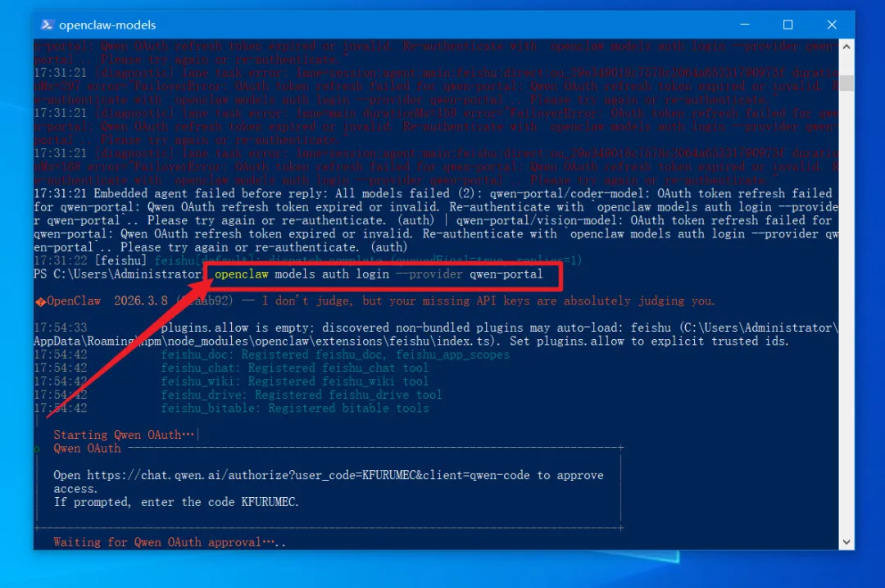
Task: Click the scrollbar up arrow
Action: pos(846,47)
